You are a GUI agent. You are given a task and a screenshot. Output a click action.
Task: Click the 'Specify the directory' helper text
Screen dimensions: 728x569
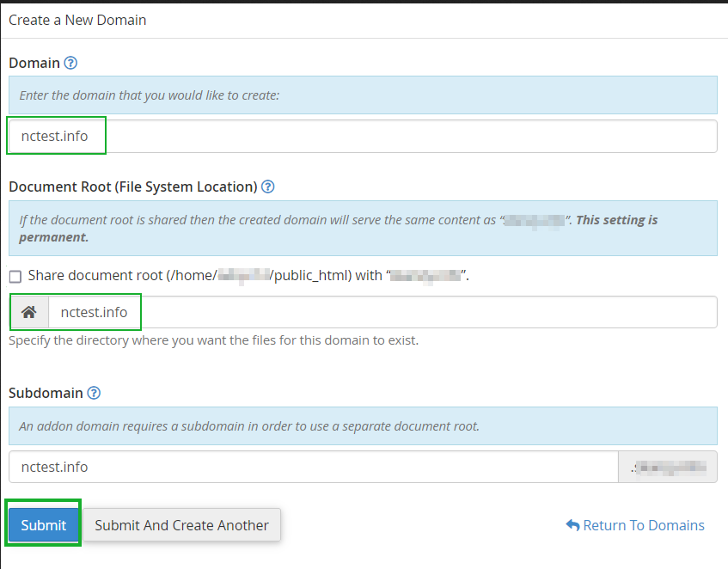[x=213, y=340]
